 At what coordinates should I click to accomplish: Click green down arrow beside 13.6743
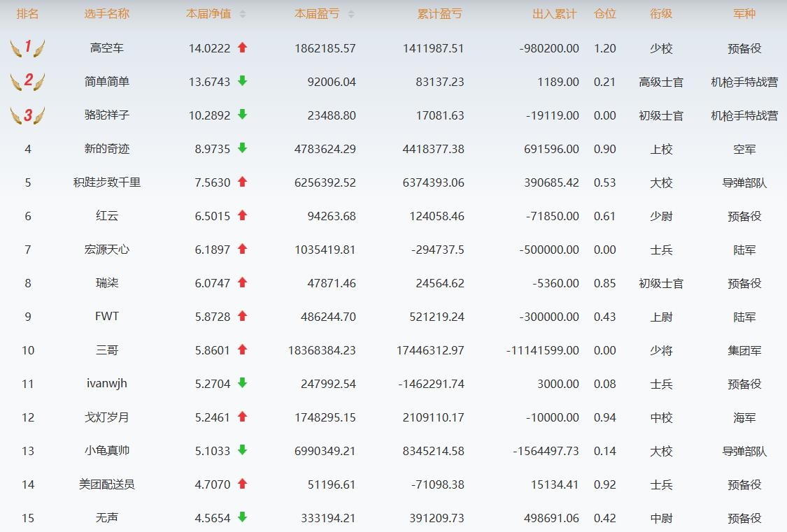(x=243, y=81)
